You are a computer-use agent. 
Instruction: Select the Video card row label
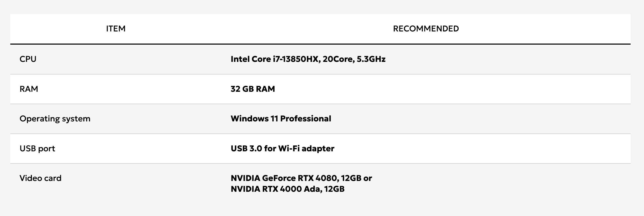pyautogui.click(x=40, y=178)
